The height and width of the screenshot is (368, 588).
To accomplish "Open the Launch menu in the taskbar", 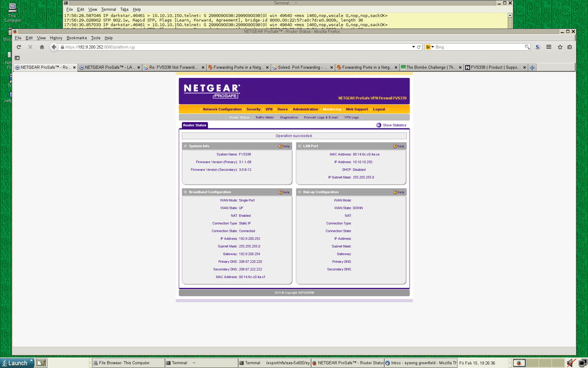I will coord(16,363).
